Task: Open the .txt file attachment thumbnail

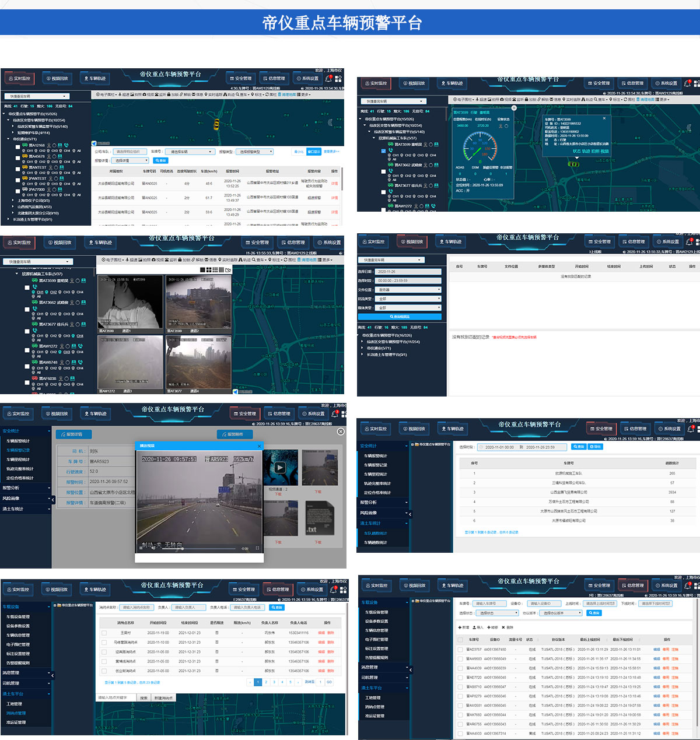Action: click(320, 518)
